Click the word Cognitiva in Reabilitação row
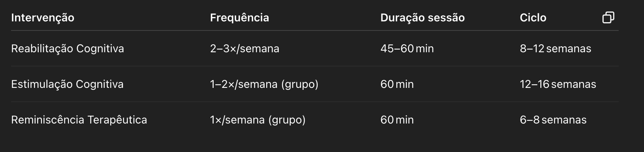644x152 pixels. [x=100, y=49]
